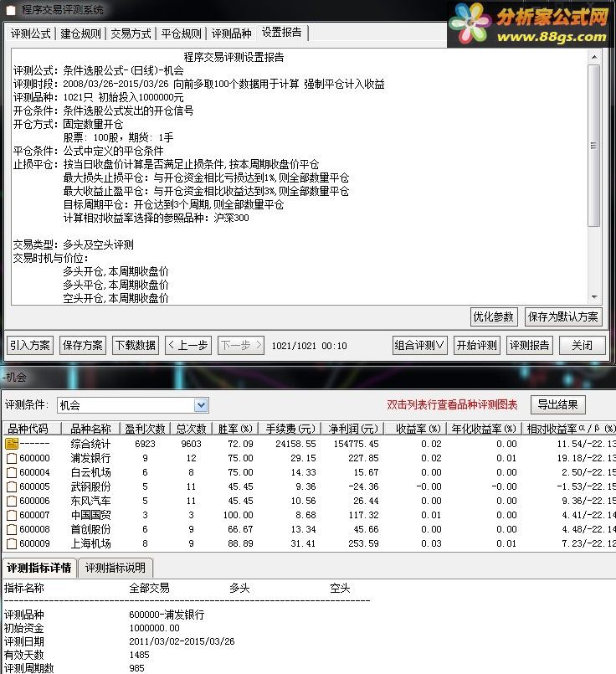Select the 浦发银行 row
Screen dimensions: 616x674
(x=310, y=458)
